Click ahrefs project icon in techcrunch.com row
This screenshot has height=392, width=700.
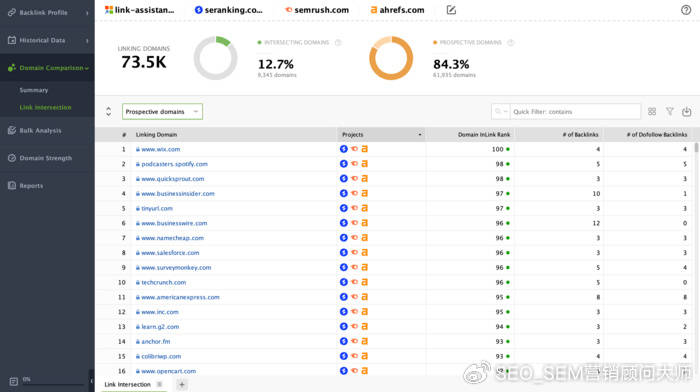pyautogui.click(x=365, y=282)
